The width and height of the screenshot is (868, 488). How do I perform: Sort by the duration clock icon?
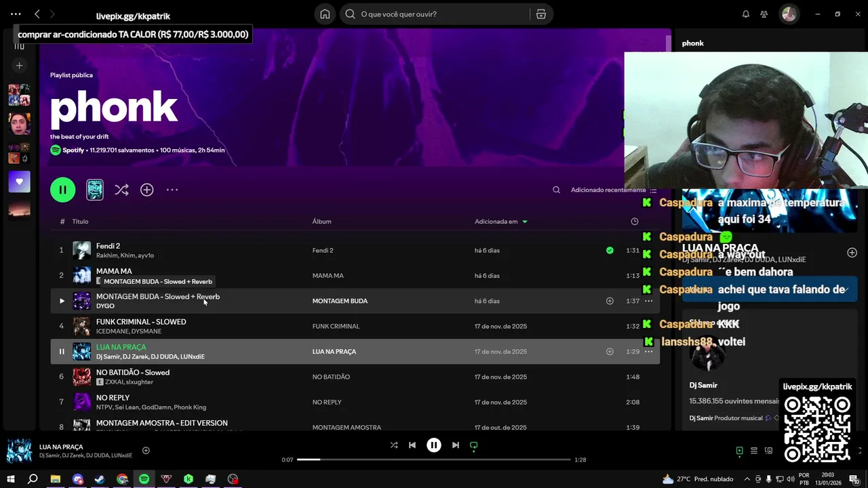[x=634, y=222]
